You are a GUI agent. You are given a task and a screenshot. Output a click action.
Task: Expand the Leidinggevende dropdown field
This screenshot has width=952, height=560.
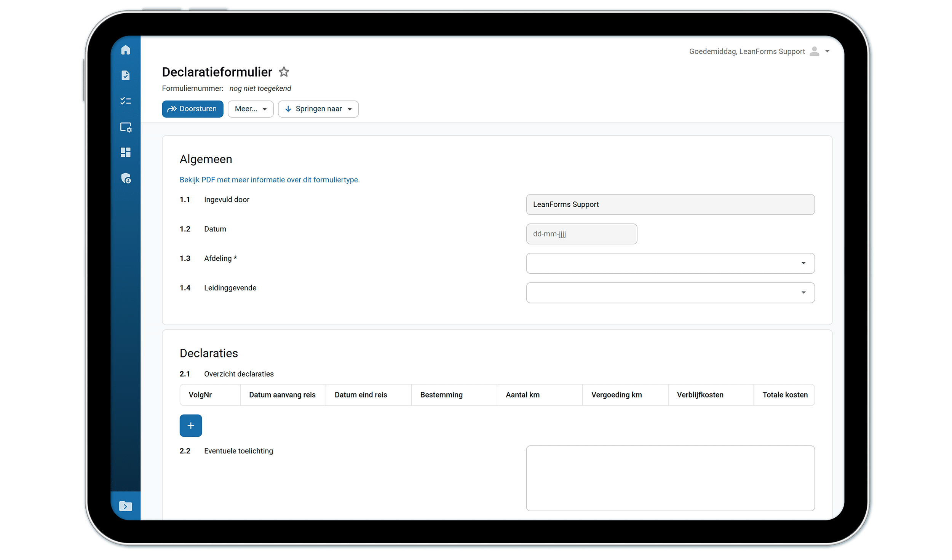click(670, 292)
